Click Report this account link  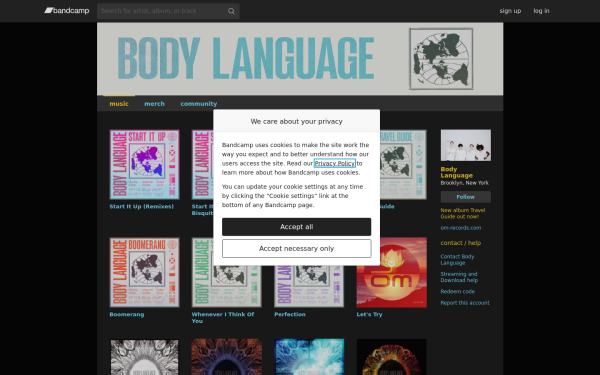click(x=465, y=303)
